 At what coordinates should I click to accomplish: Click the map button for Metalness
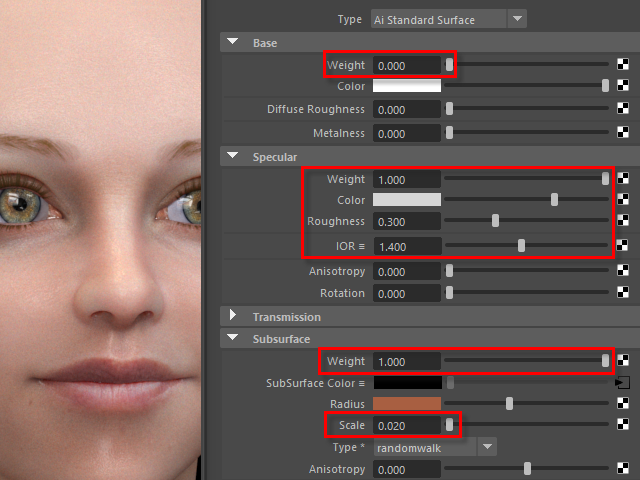point(625,133)
